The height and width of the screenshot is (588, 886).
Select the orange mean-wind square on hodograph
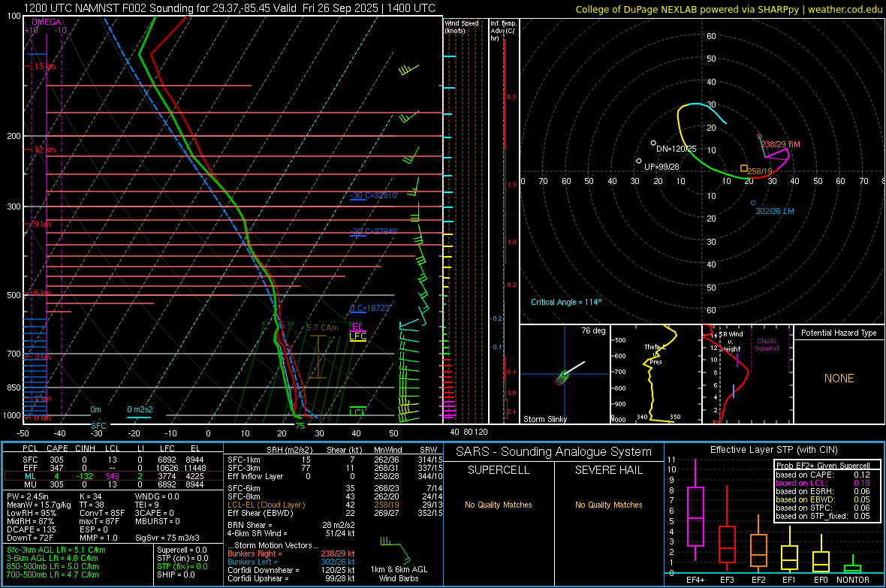(744, 168)
